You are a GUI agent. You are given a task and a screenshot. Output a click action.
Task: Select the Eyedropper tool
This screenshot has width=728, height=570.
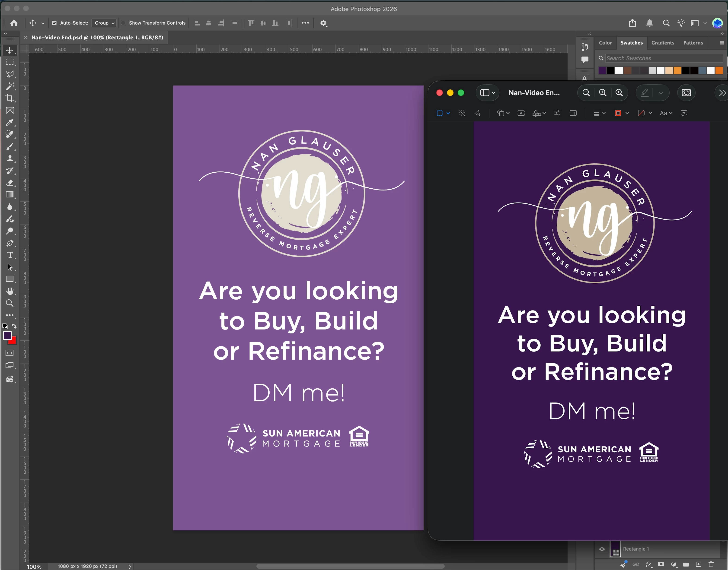pyautogui.click(x=10, y=123)
